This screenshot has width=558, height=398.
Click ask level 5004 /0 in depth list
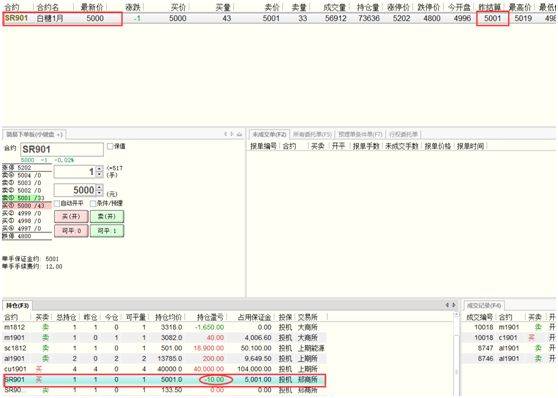tap(27, 175)
